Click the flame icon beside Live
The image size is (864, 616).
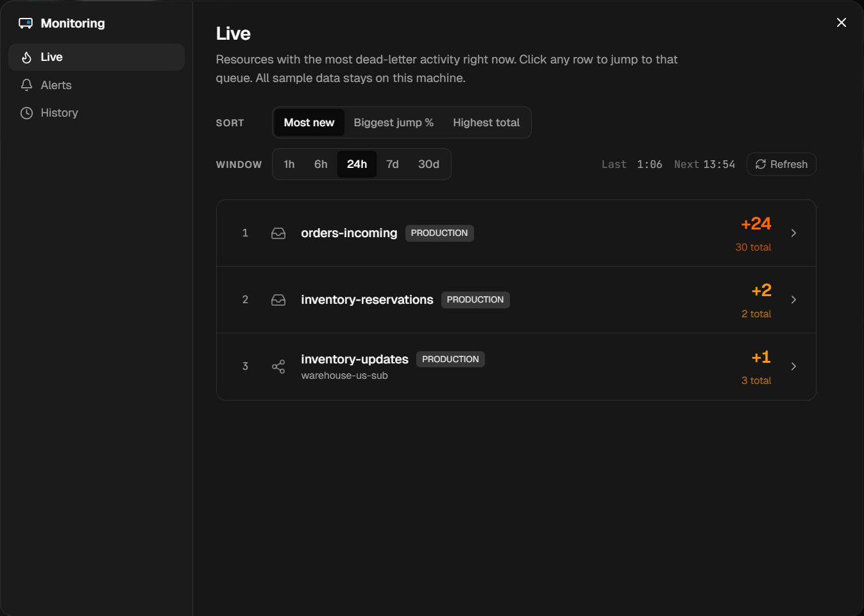click(26, 57)
